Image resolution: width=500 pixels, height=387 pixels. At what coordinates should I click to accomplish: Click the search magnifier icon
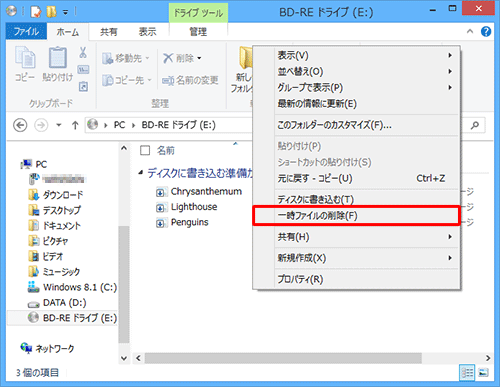click(475, 125)
